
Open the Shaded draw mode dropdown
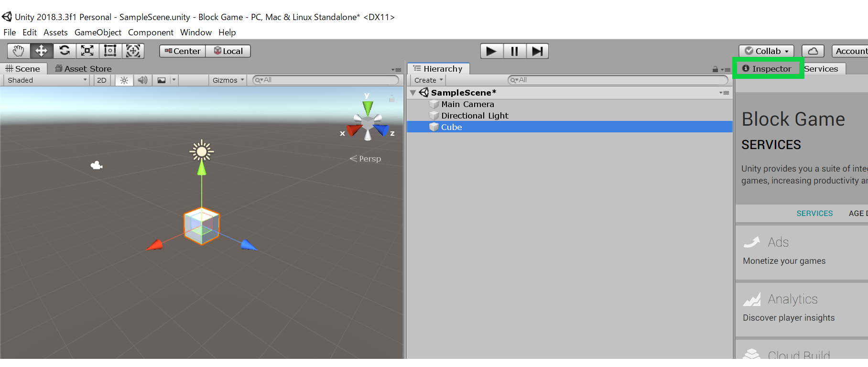tap(47, 80)
